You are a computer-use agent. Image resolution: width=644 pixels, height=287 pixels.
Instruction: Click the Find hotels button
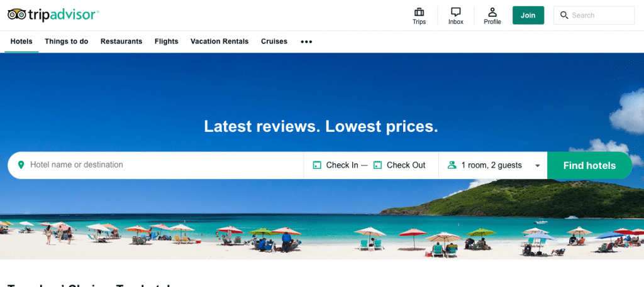(589, 165)
